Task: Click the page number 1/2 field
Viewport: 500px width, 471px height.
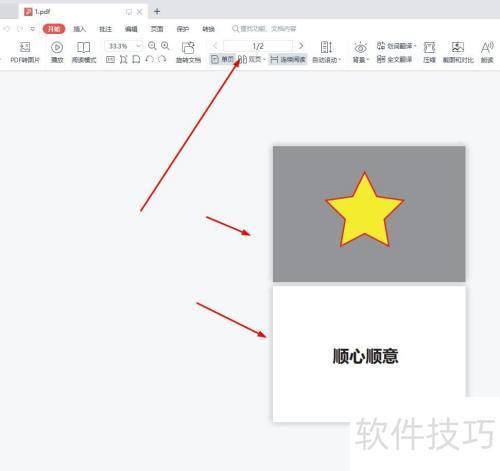Action: 258,46
